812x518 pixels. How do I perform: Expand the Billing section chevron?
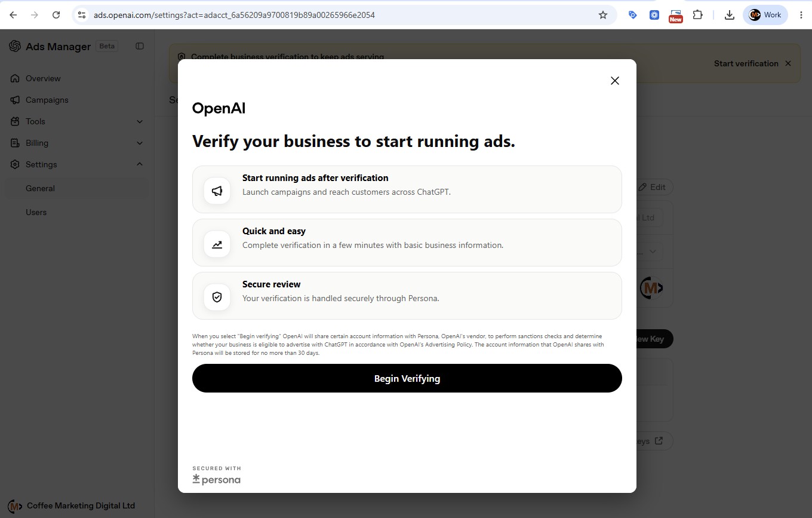140,143
